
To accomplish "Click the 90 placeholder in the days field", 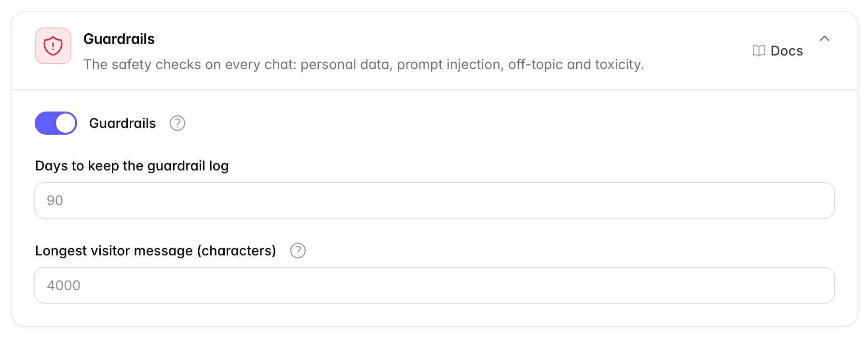I will pyautogui.click(x=55, y=200).
